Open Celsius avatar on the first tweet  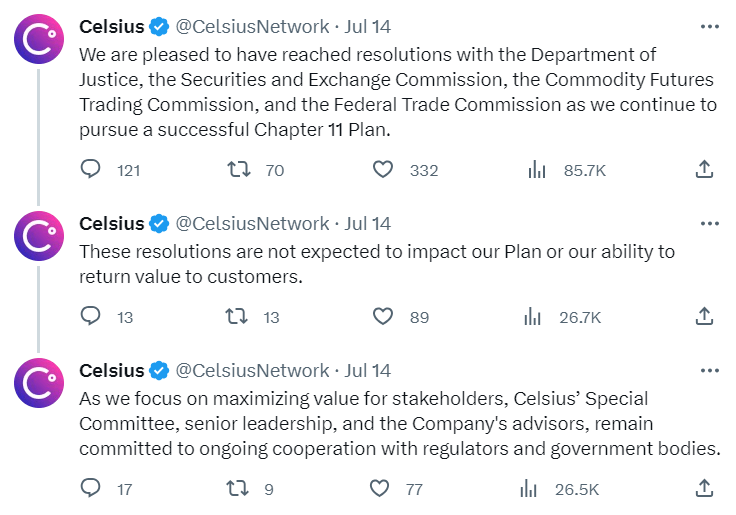point(39,39)
